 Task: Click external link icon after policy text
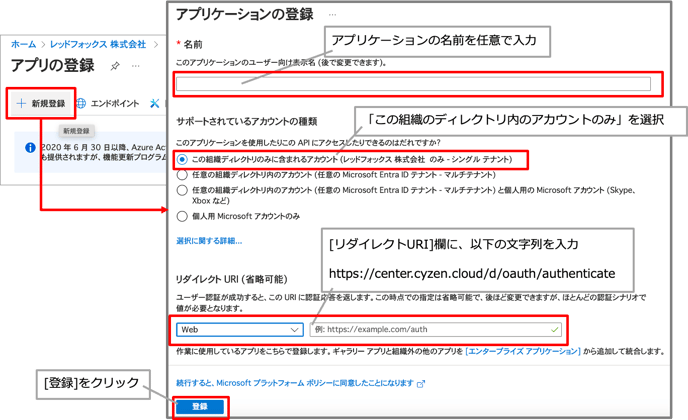coord(421,384)
